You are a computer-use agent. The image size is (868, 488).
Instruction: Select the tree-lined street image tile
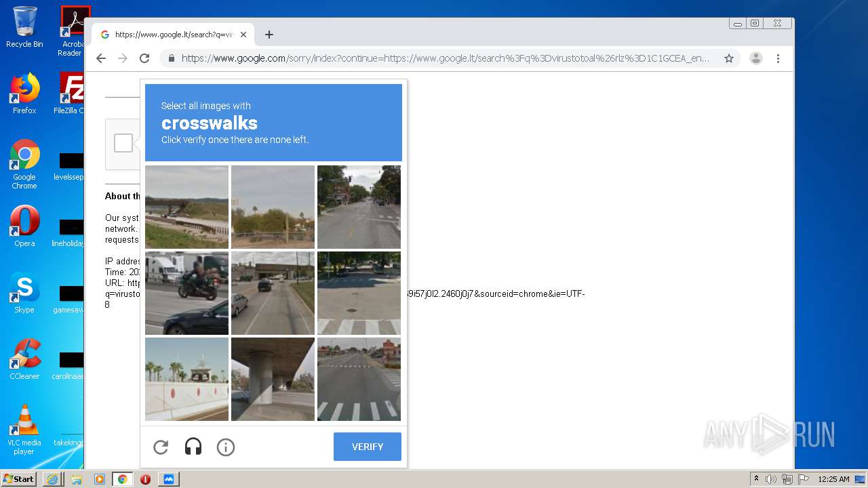[x=359, y=207]
